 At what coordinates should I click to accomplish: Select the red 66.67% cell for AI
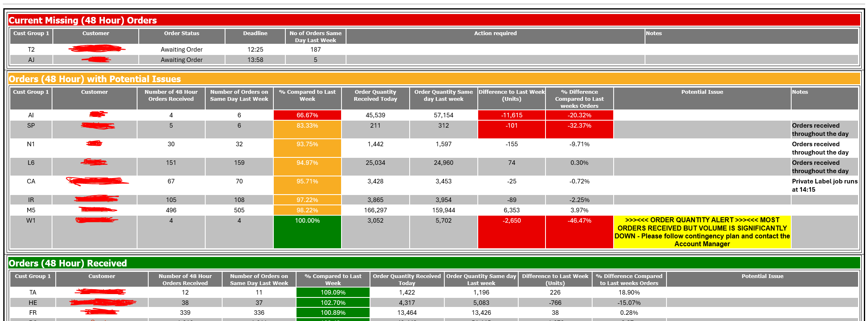click(307, 115)
